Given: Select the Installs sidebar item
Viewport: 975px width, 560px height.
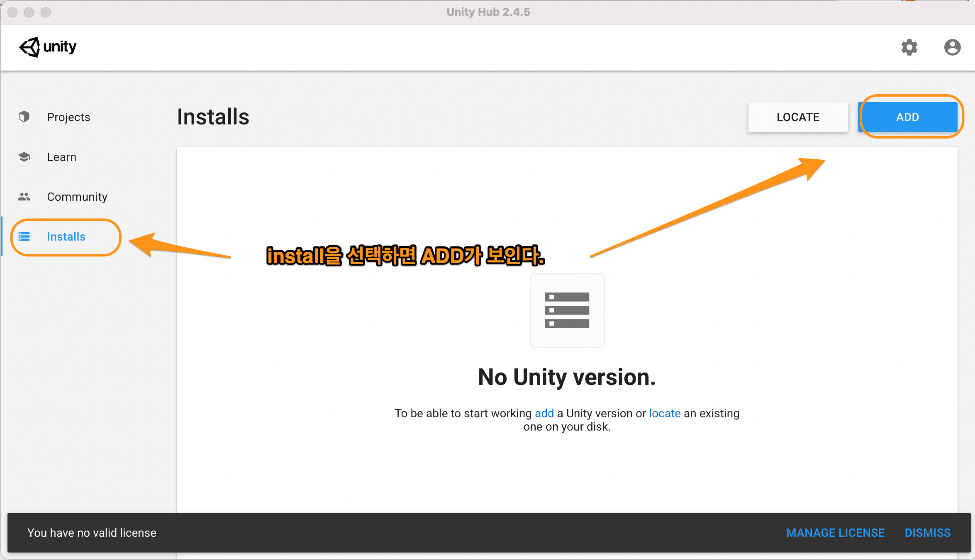Looking at the screenshot, I should pyautogui.click(x=66, y=236).
